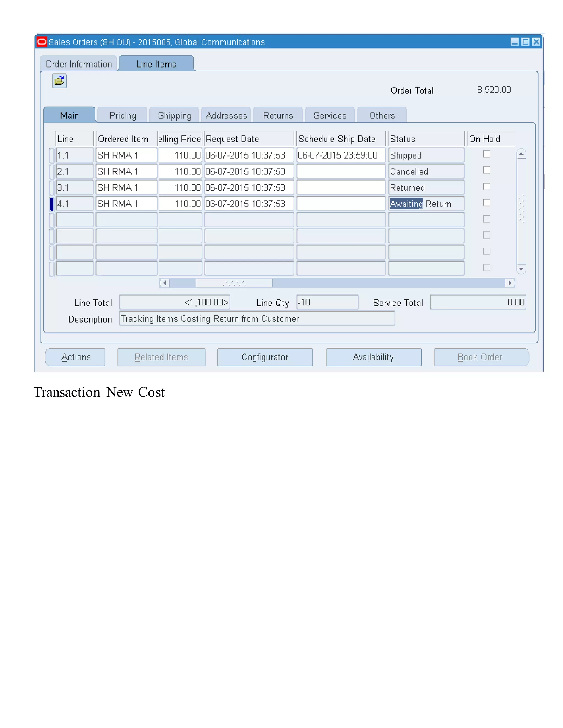563x728 pixels.
Task: Click the horizontal scrollbar right arrow
Action: point(510,283)
